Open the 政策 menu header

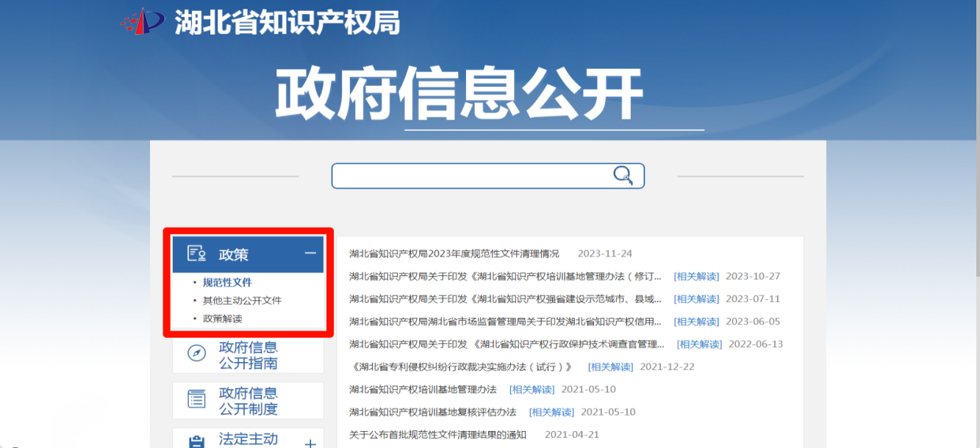click(248, 255)
